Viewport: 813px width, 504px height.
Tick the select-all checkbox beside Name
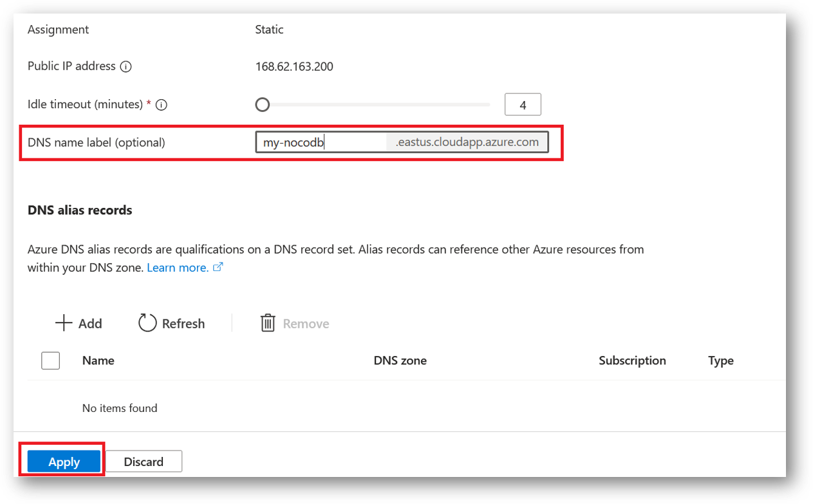click(x=50, y=360)
